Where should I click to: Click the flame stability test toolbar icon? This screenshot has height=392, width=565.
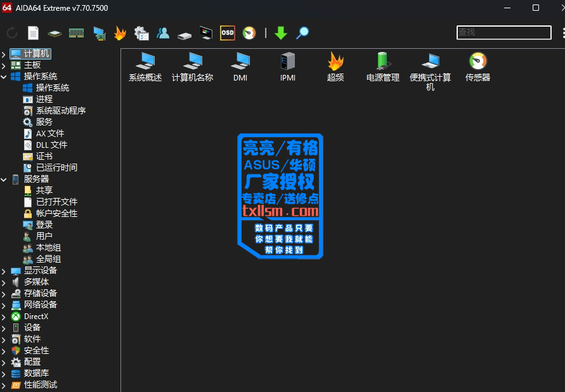120,33
